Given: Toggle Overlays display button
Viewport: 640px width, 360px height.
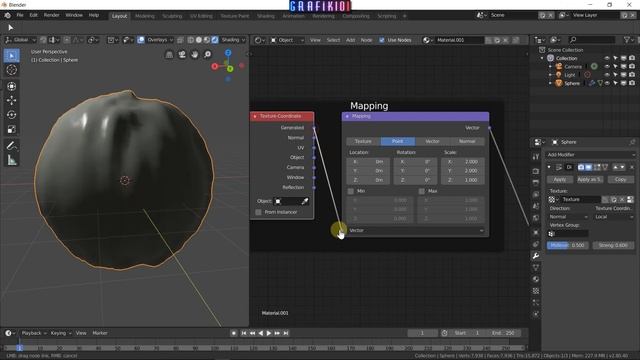Looking at the screenshot, I should click(141, 40).
